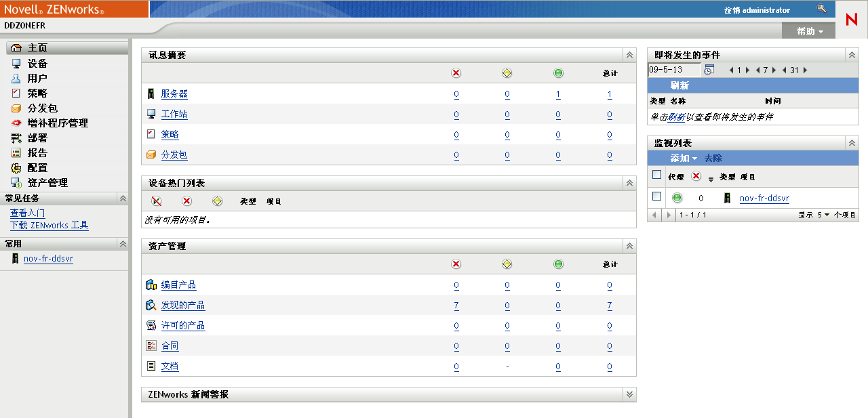Click the report icon beside 报告
This screenshot has height=418, width=868.
tap(17, 152)
